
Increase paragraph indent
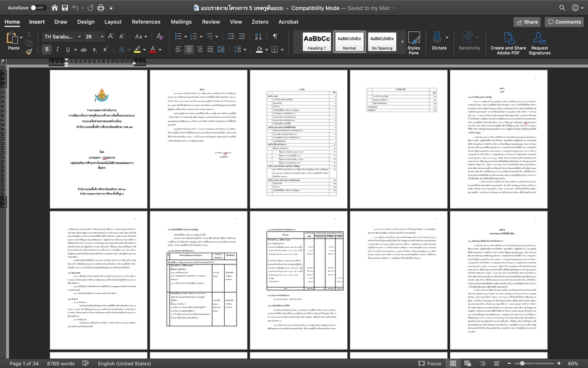pyautogui.click(x=242, y=36)
